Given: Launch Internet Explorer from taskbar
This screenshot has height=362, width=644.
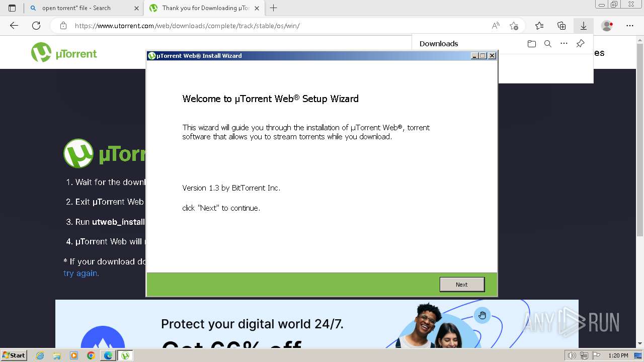Looking at the screenshot, I should pos(40,355).
